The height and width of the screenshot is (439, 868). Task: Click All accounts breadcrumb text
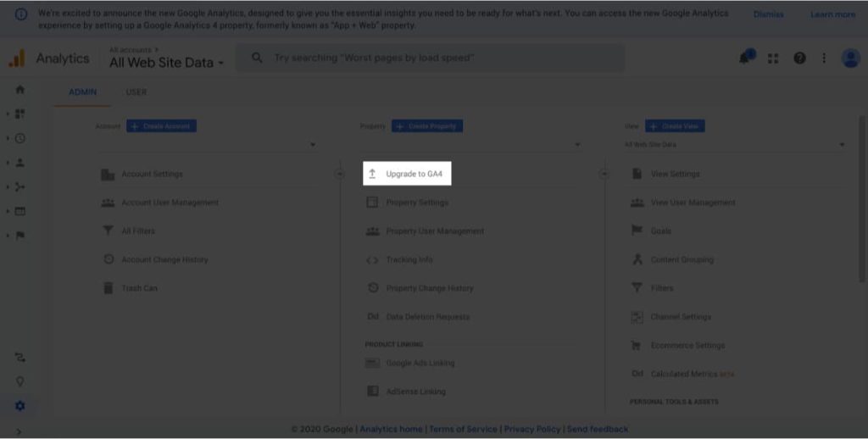(131, 50)
